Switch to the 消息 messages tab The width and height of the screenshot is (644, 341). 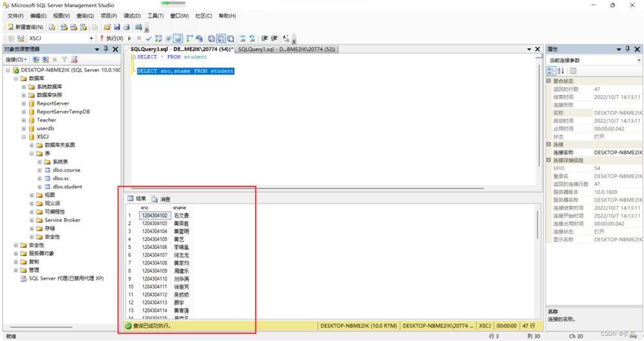(161, 199)
